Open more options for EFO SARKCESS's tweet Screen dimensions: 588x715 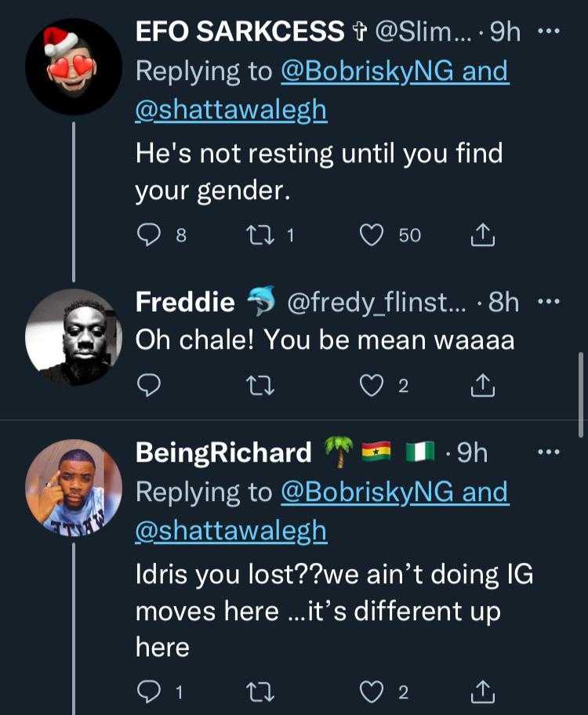point(548,32)
